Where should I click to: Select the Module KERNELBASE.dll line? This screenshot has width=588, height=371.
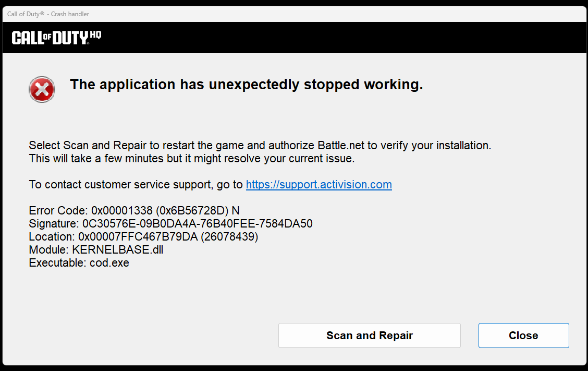[96, 250]
